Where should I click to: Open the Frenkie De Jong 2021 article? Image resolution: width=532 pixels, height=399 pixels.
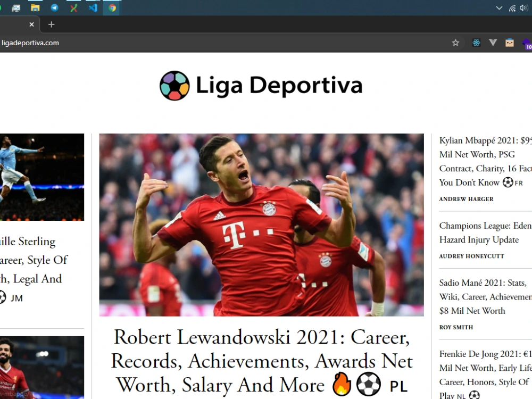pyautogui.click(x=485, y=375)
